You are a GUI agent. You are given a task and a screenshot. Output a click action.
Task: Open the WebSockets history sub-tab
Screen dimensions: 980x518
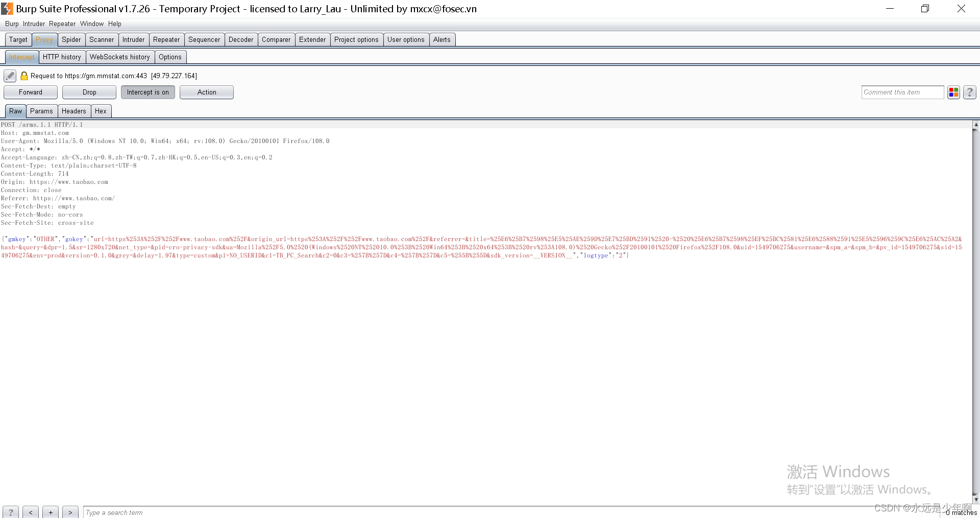click(x=120, y=57)
